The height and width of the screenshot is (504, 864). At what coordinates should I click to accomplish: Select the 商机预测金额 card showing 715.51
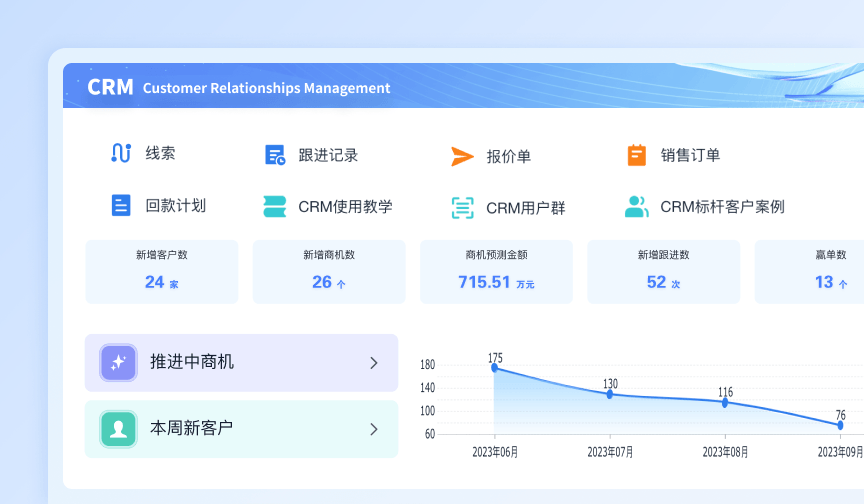pyautogui.click(x=496, y=272)
